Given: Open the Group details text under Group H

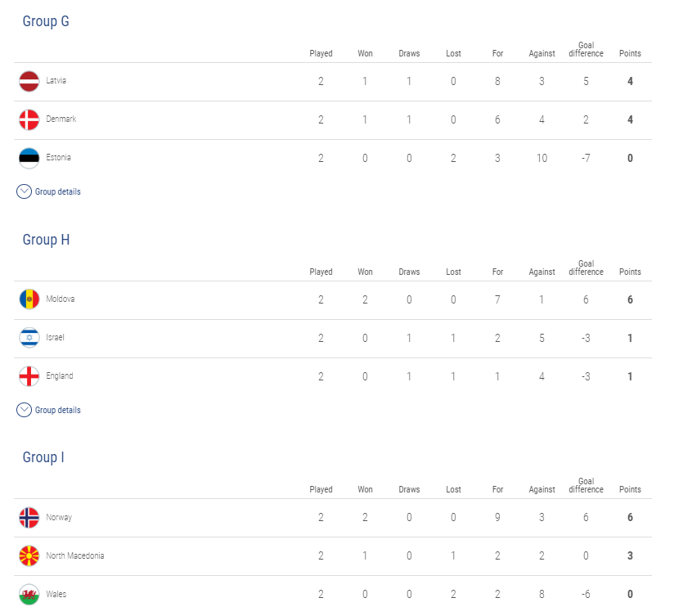Looking at the screenshot, I should coord(57,410).
